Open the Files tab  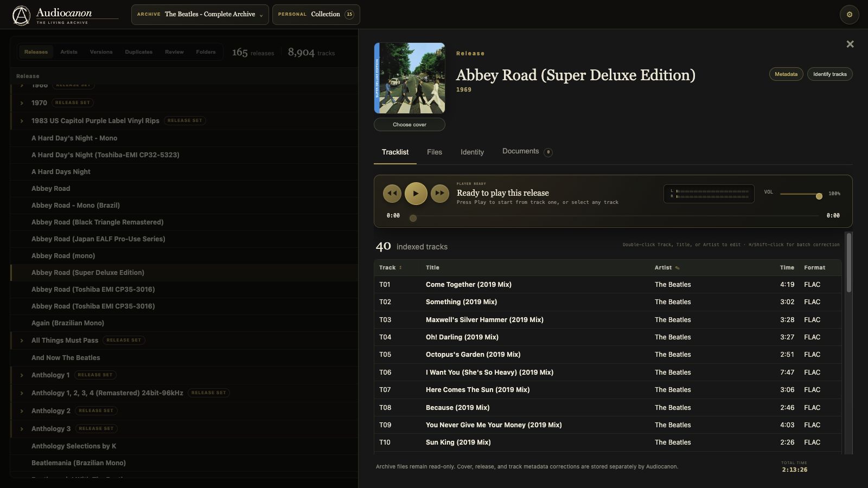435,152
